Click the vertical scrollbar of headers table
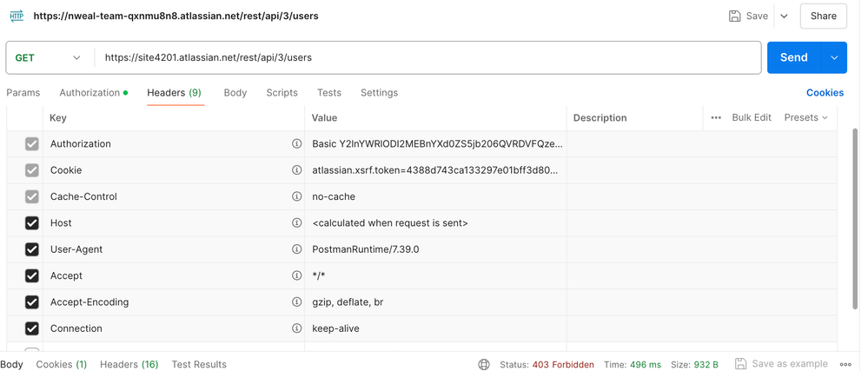Screen dimensions: 868x371 [x=855, y=217]
